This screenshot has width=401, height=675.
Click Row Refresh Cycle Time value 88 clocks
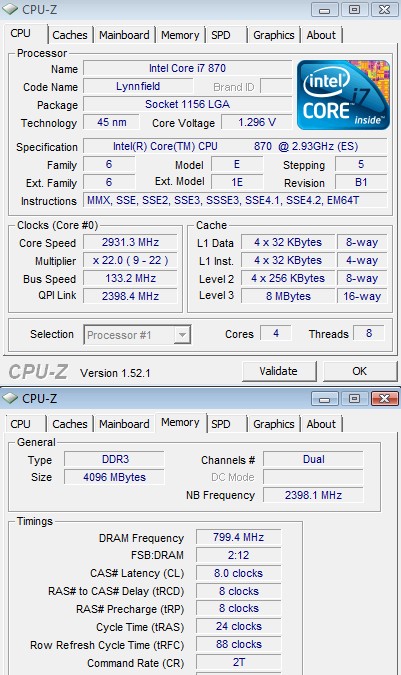238,644
